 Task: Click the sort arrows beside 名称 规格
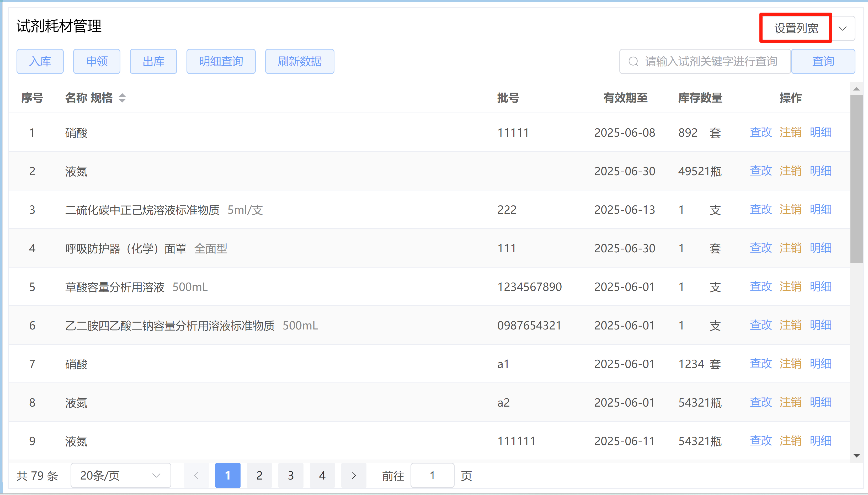(x=122, y=98)
